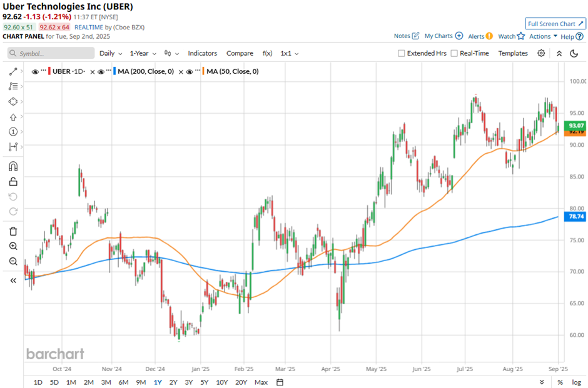Enable the Extended Hrs checkbox

[x=401, y=53]
